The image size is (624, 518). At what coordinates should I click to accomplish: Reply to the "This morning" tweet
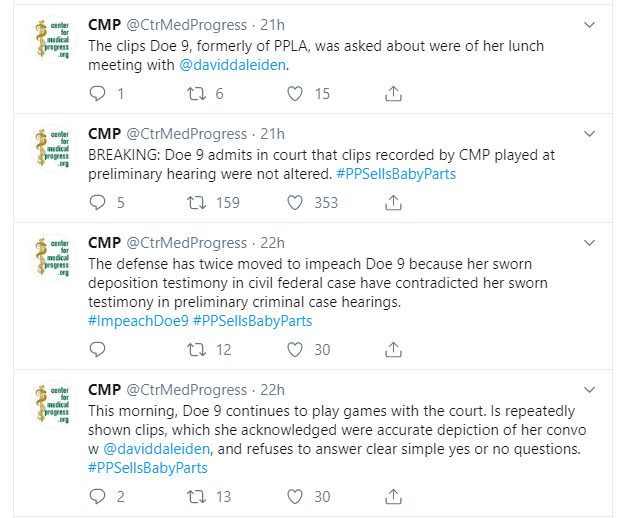(x=97, y=496)
